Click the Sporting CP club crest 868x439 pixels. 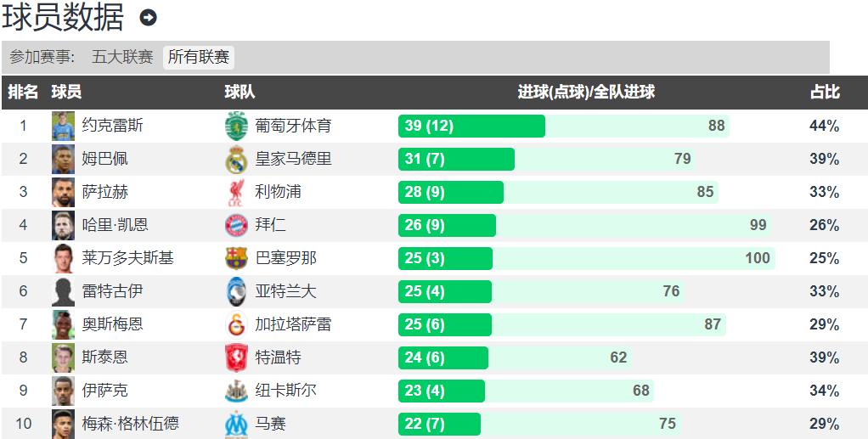pyautogui.click(x=236, y=127)
